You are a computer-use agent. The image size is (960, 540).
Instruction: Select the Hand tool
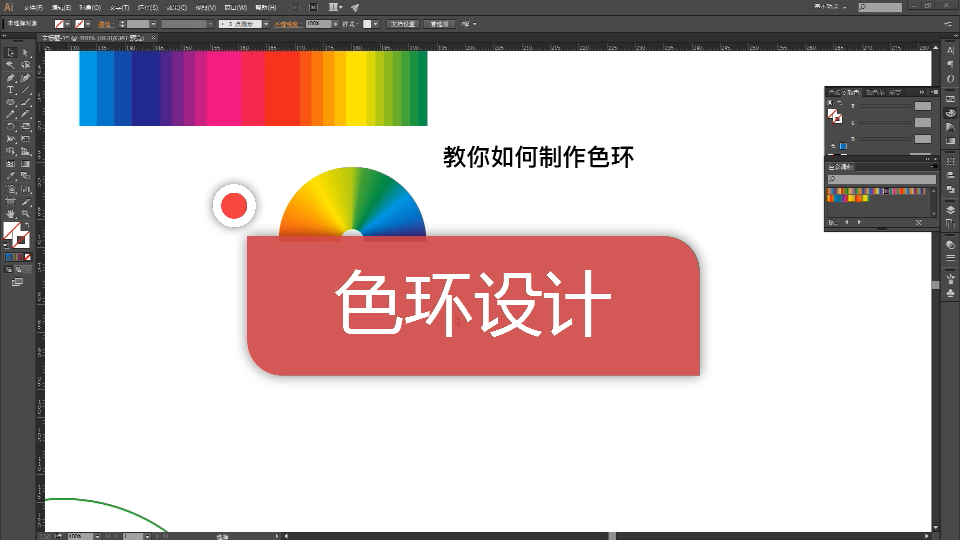click(10, 214)
